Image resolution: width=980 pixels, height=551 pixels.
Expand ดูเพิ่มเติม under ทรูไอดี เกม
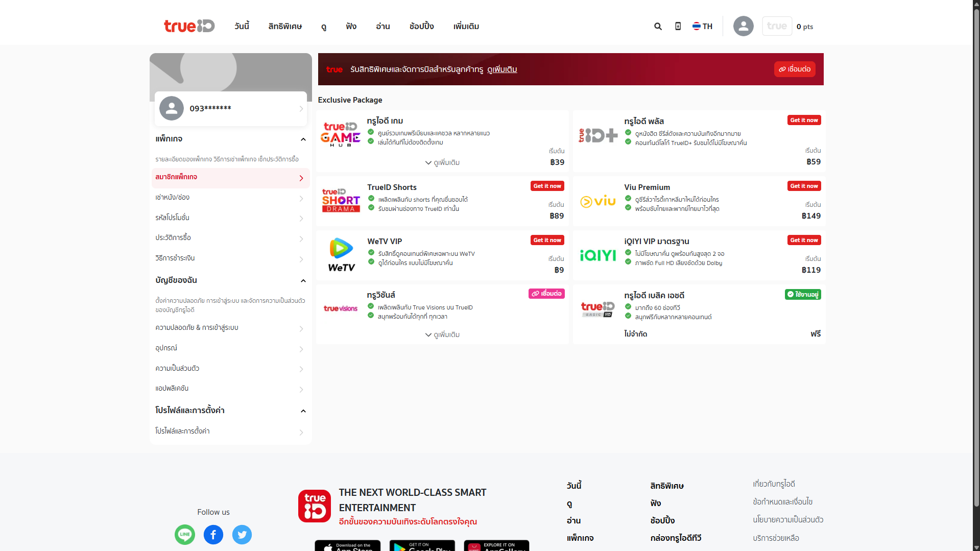coord(442,163)
